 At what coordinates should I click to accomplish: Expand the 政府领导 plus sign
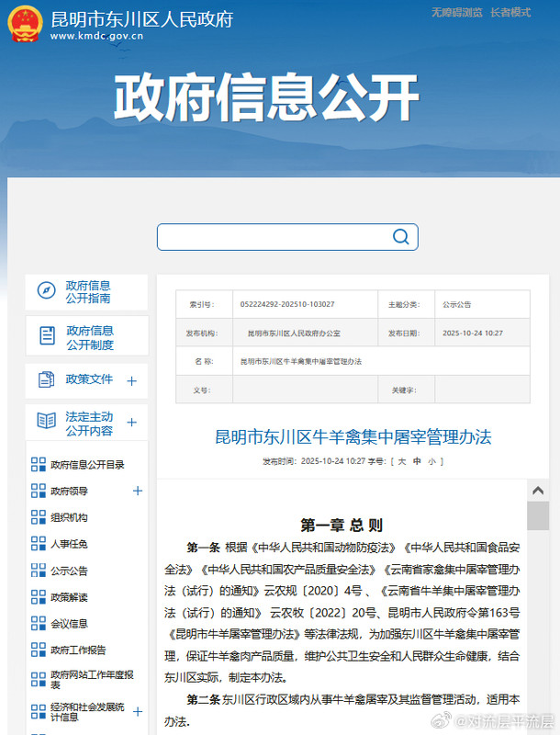(x=138, y=491)
